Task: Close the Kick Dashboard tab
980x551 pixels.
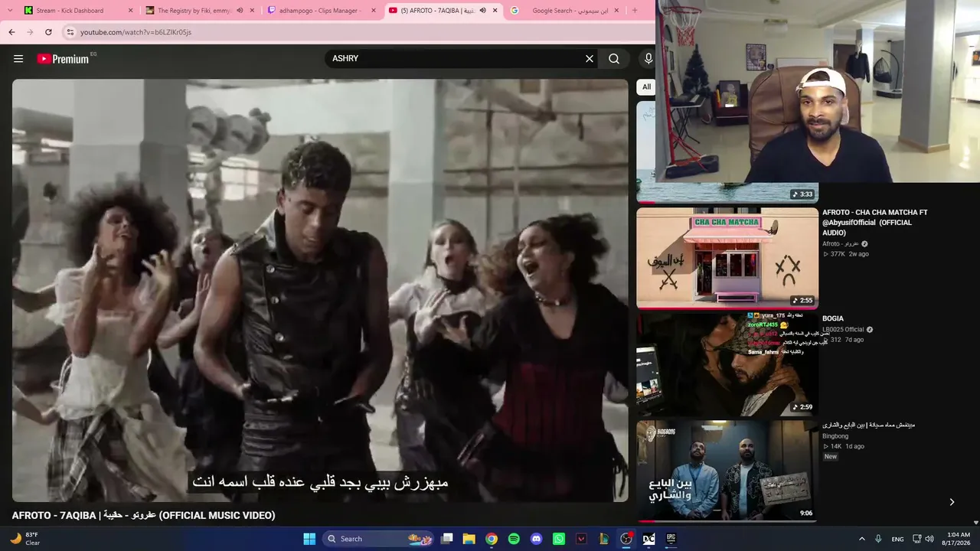Action: click(130, 11)
